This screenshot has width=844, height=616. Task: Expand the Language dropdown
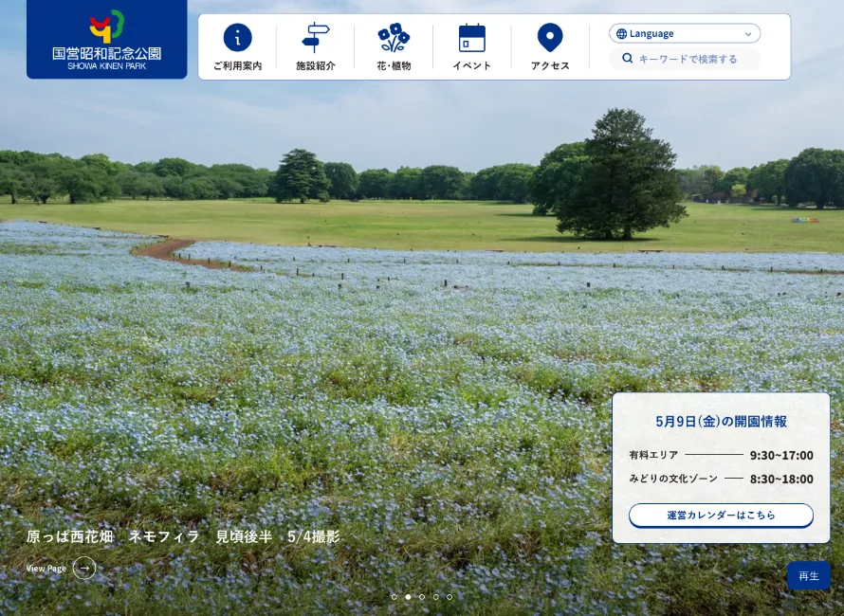click(685, 33)
